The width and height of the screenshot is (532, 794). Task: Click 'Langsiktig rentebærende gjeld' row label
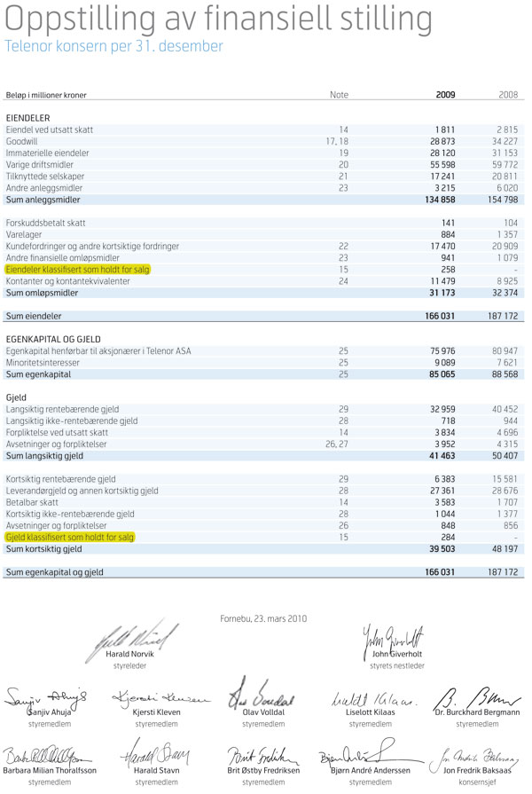[x=62, y=409]
